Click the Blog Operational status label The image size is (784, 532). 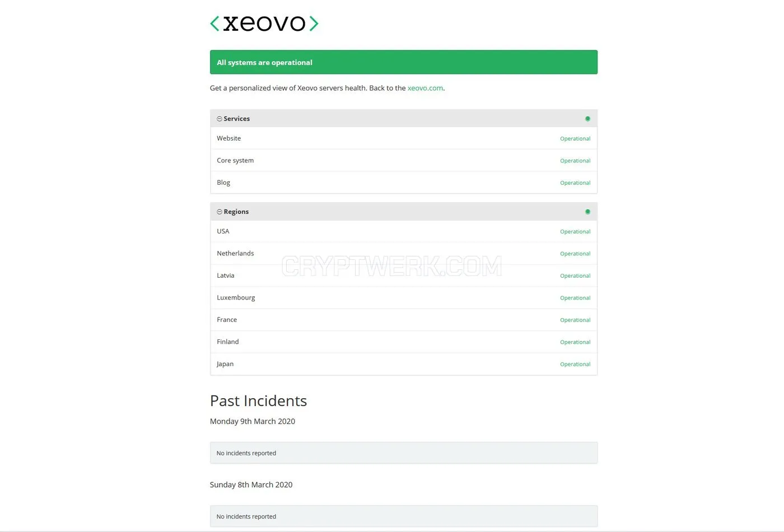pyautogui.click(x=575, y=183)
